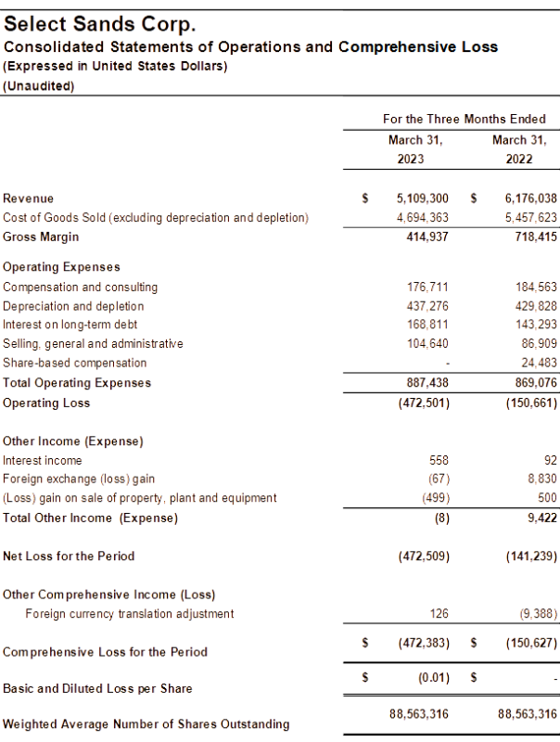Click property sale value 500

547,498
